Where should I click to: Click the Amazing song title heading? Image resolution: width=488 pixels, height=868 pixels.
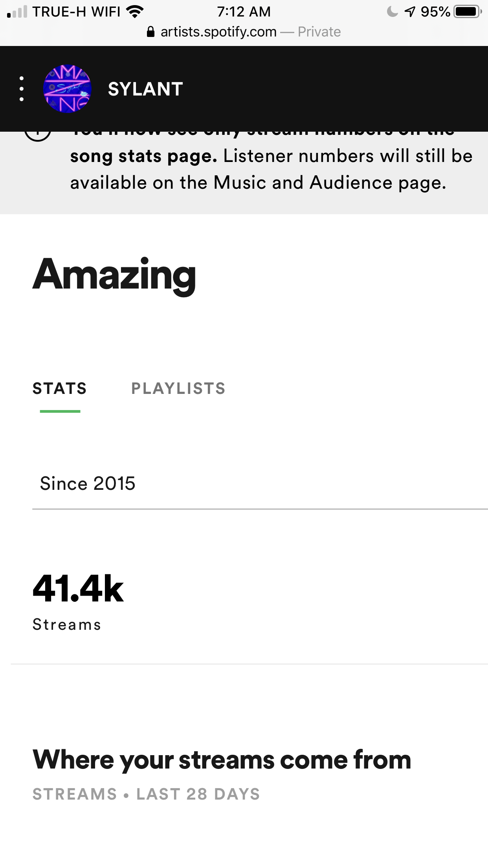coord(114,275)
